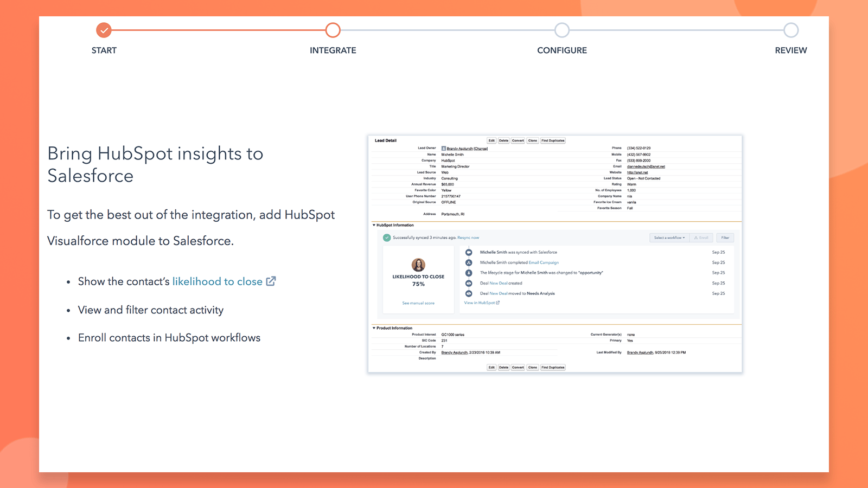This screenshot has height=488, width=868.
Task: Click the top Edit button
Action: click(x=492, y=140)
